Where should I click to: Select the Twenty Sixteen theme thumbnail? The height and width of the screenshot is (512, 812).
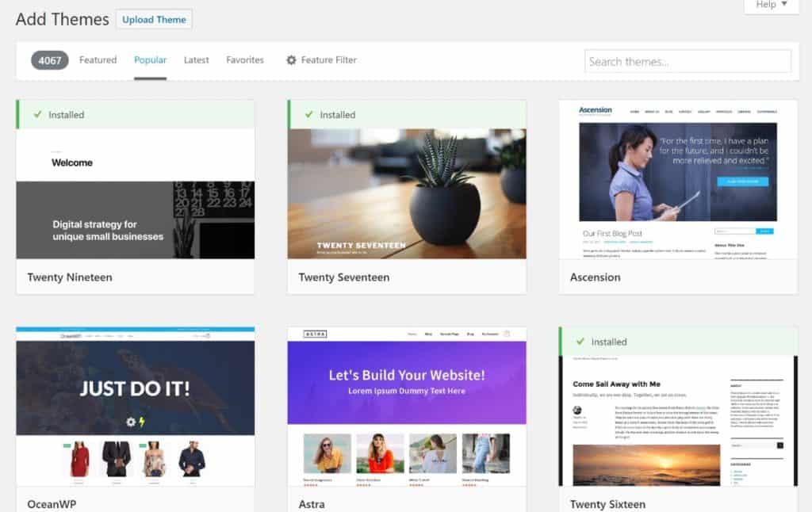pyautogui.click(x=678, y=420)
